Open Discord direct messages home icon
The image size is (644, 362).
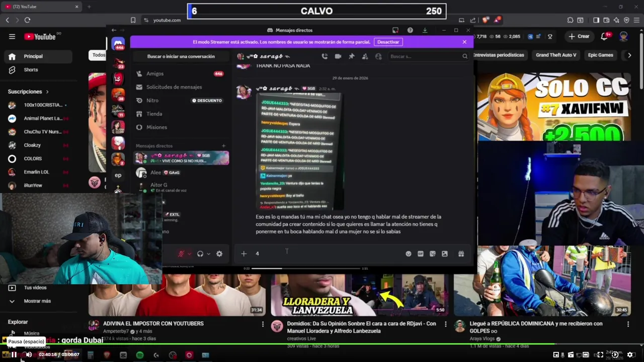pyautogui.click(x=118, y=44)
